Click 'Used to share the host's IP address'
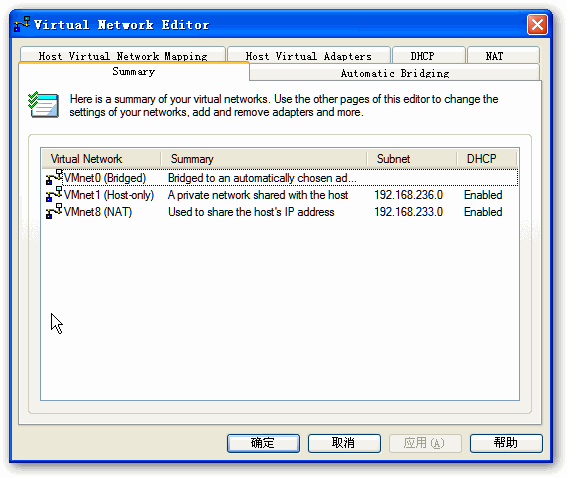Viewport: 567px width, 477px height. [251, 212]
